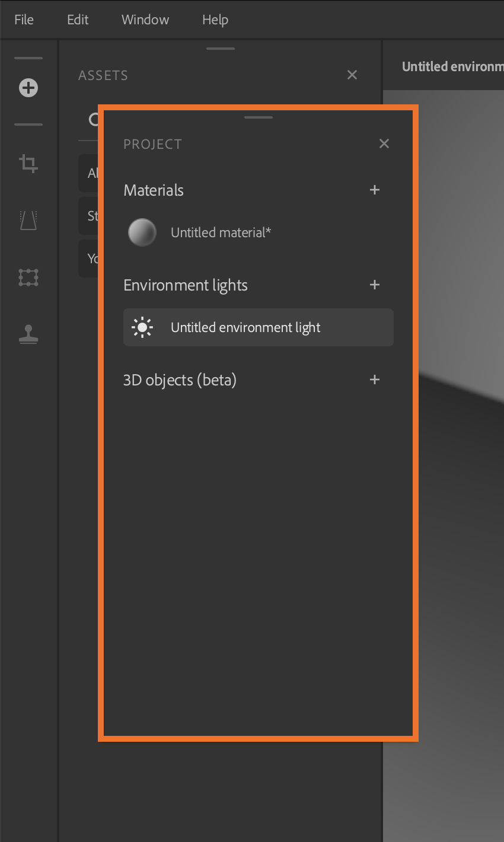The width and height of the screenshot is (504, 842).
Task: Close the Assets panel
Action: tap(352, 75)
